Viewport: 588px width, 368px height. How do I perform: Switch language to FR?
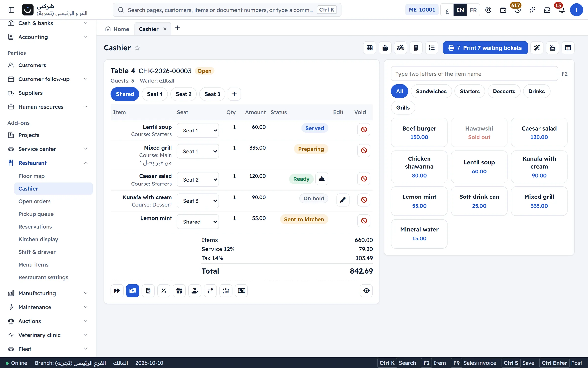[x=473, y=10]
